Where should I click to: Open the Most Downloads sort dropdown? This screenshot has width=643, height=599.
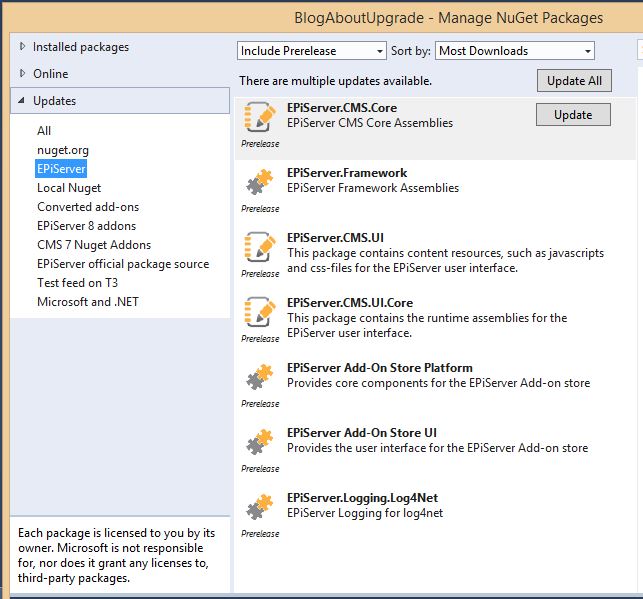(x=515, y=51)
